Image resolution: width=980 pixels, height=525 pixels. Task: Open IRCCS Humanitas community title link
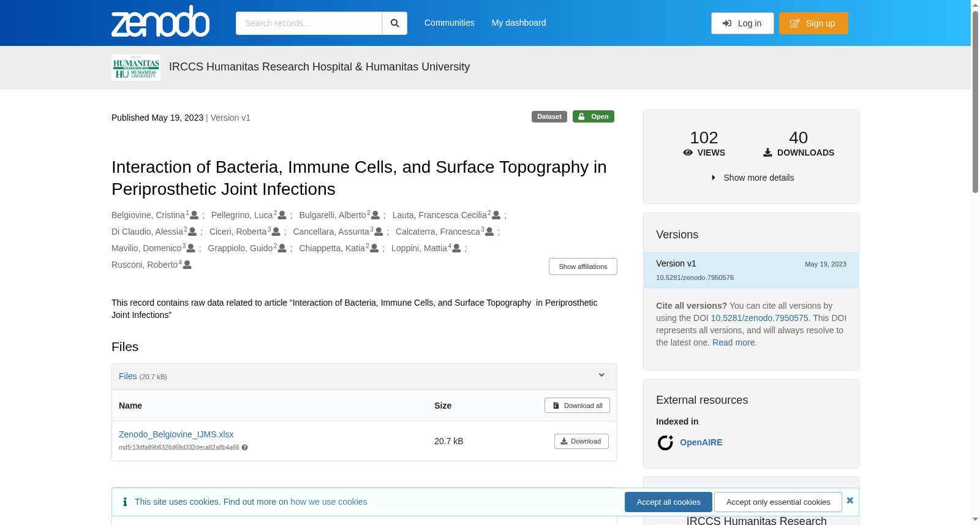pyautogui.click(x=319, y=67)
